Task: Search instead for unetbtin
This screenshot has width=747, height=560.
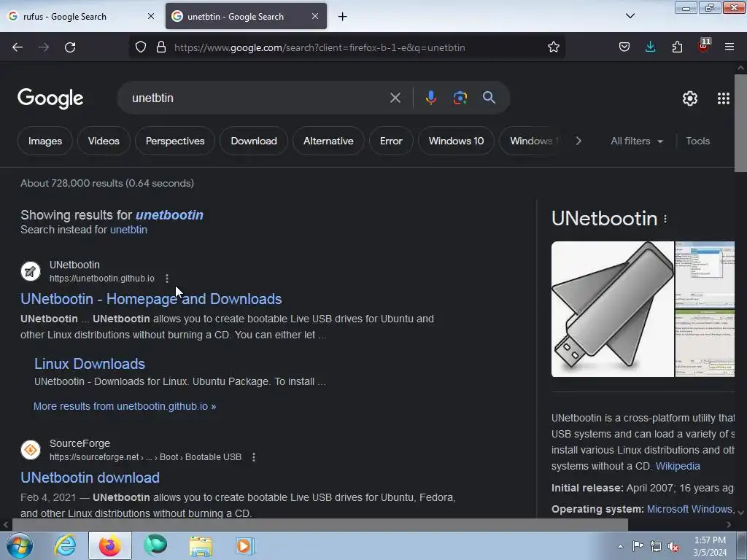Action: pos(128,230)
